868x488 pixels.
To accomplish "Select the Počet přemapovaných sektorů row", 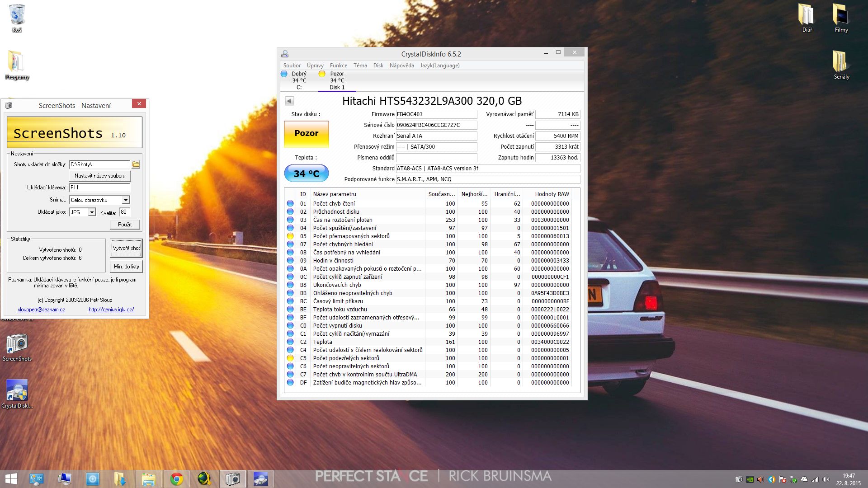I will click(x=429, y=236).
